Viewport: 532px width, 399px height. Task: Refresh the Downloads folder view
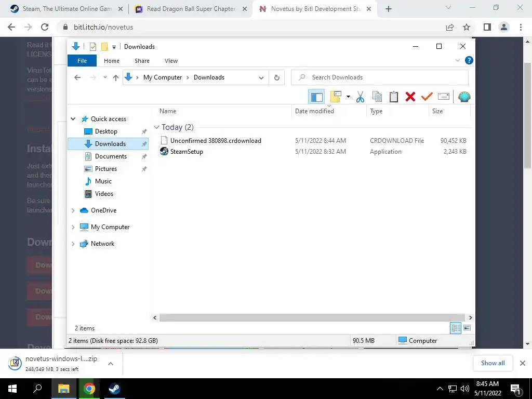pos(277,78)
